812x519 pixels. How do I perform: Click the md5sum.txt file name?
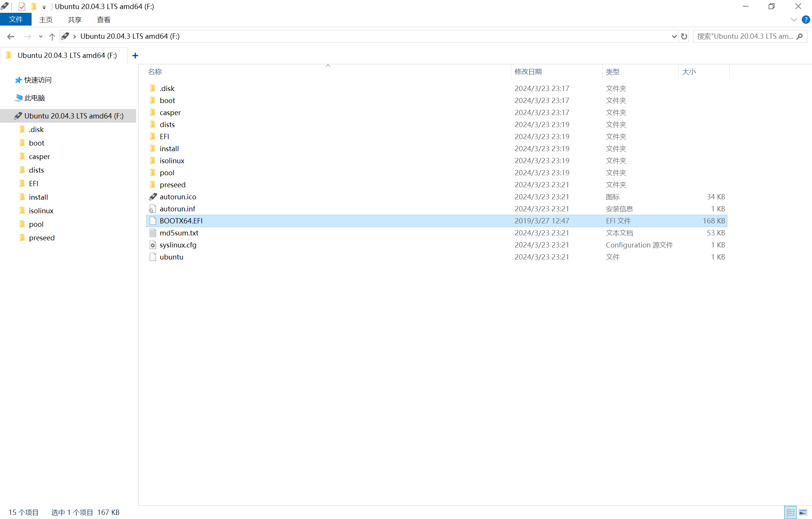tap(179, 233)
